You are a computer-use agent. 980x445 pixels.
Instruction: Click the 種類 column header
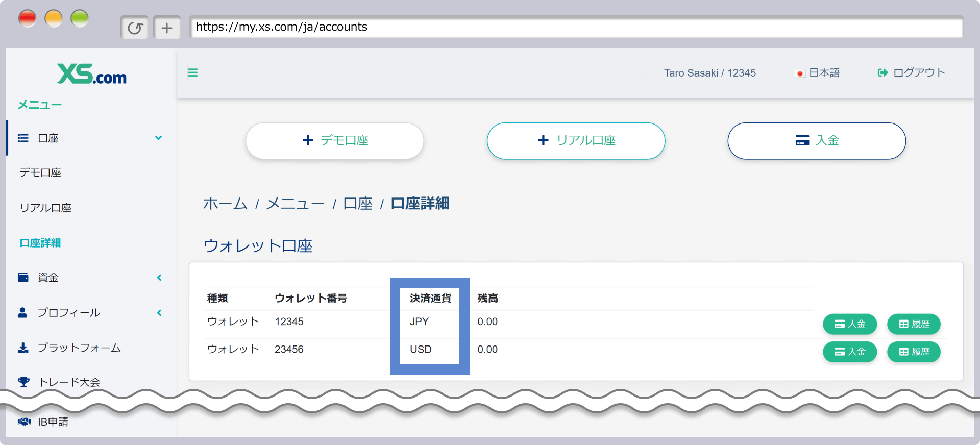(217, 298)
